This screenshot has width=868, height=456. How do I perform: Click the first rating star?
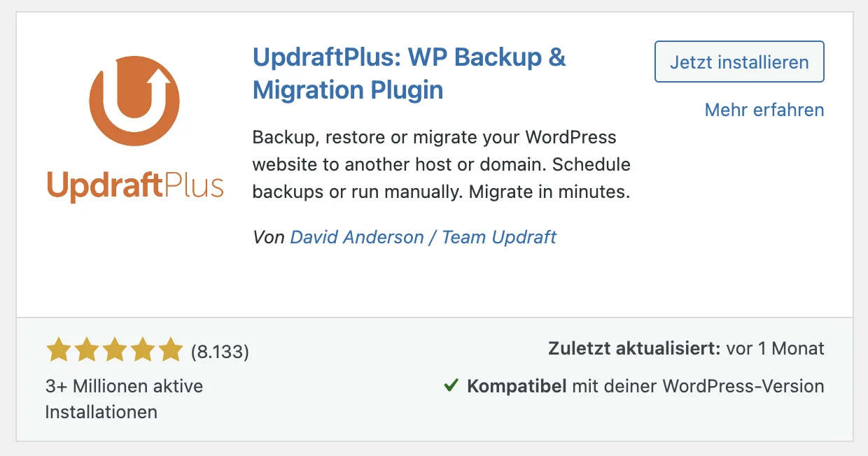[x=57, y=350]
